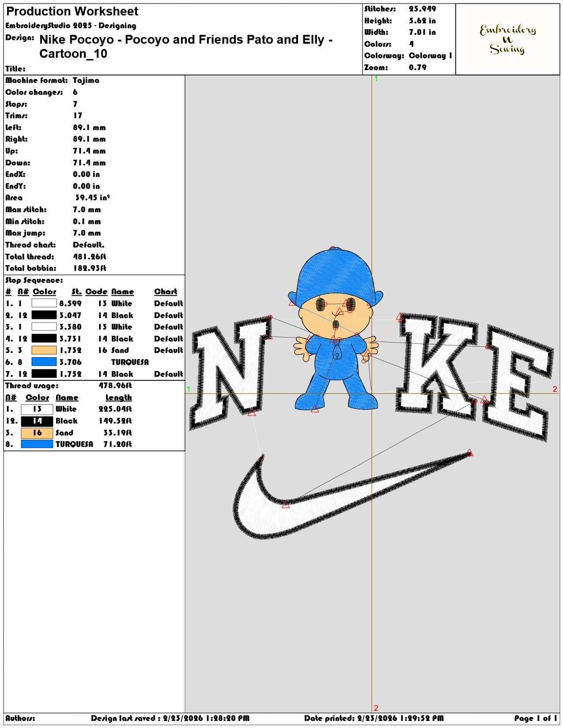Click the 'Code' column header
Screen dimensions: 563x728
[x=96, y=292]
